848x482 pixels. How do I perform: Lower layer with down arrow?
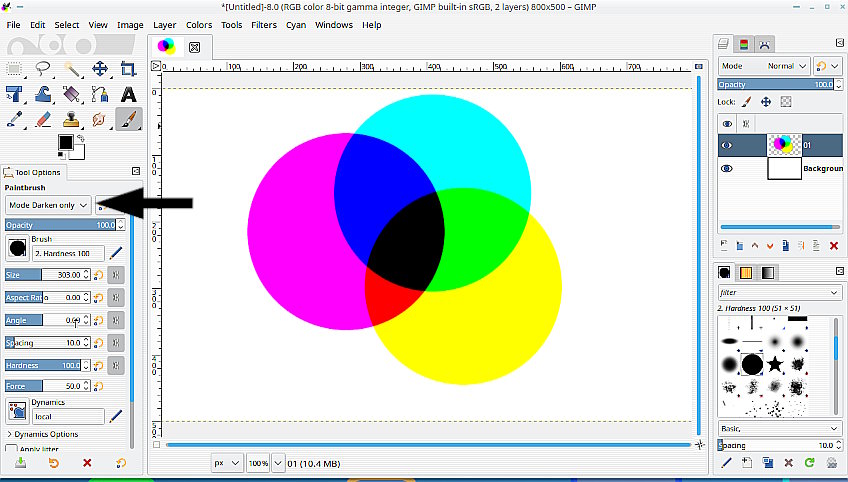coord(770,246)
